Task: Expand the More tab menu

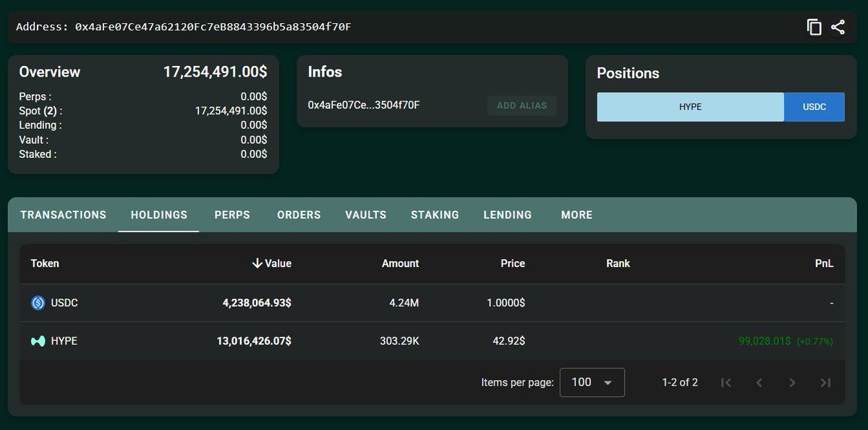Action: tap(576, 215)
